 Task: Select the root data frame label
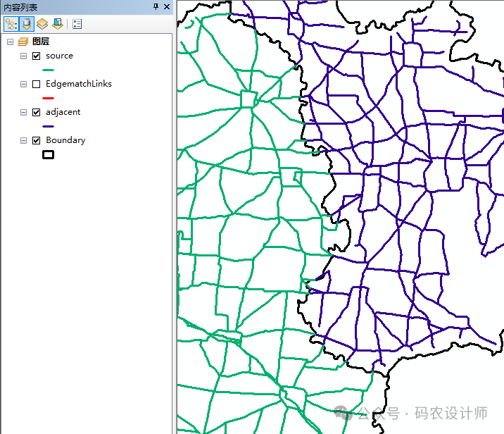(x=41, y=42)
